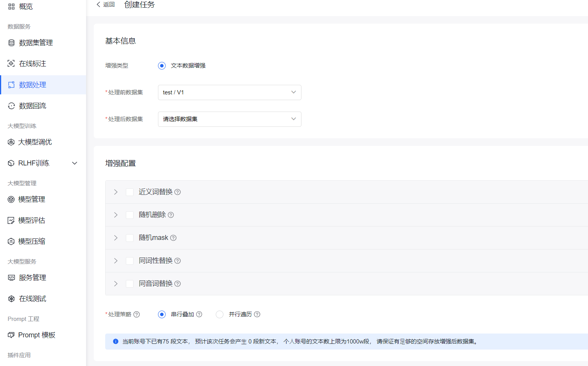Click the 返回 back link
This screenshot has width=588, height=366.
pyautogui.click(x=106, y=5)
